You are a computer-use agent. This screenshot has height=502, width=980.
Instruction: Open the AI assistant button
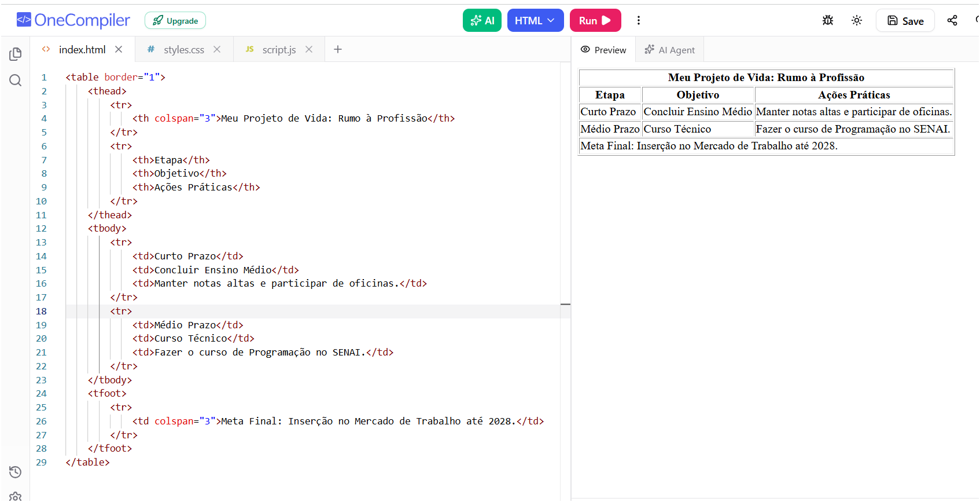pos(482,20)
